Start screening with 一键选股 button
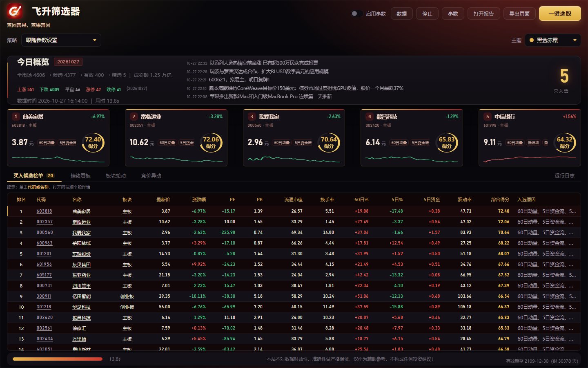This screenshot has height=368, width=588. 560,13
